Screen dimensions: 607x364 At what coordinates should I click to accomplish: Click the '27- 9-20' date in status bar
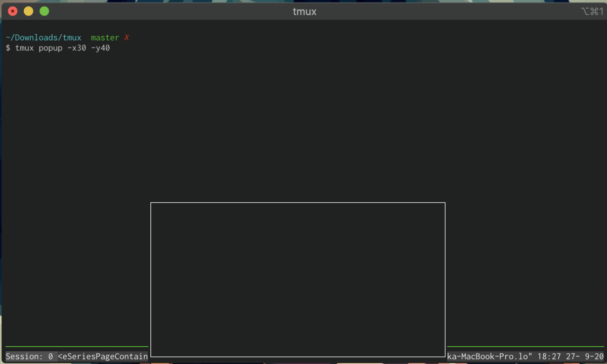[585, 356]
